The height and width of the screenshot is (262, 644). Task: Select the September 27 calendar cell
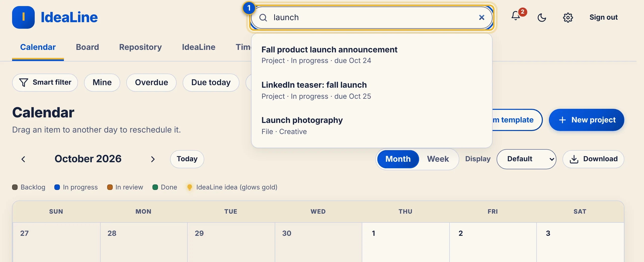(56, 242)
